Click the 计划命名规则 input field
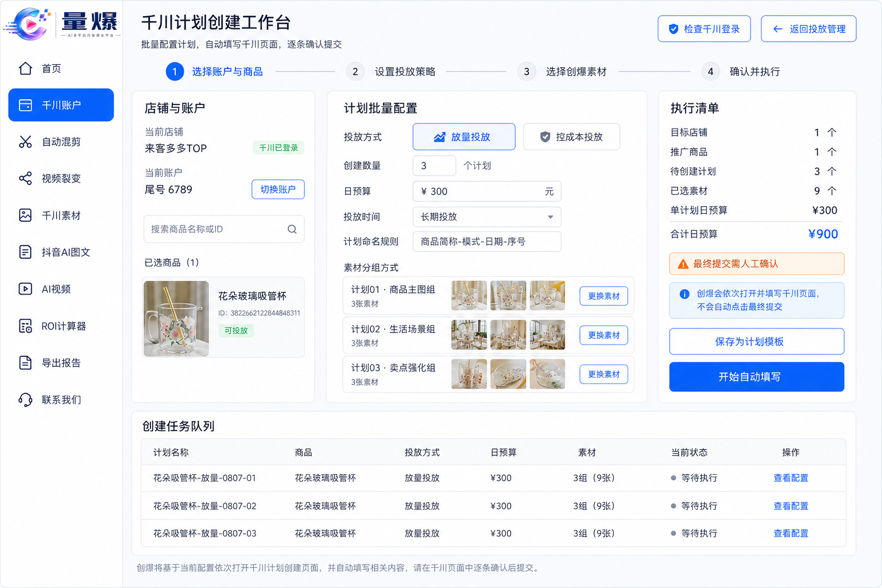Viewport: 882px width, 588px height. [487, 242]
